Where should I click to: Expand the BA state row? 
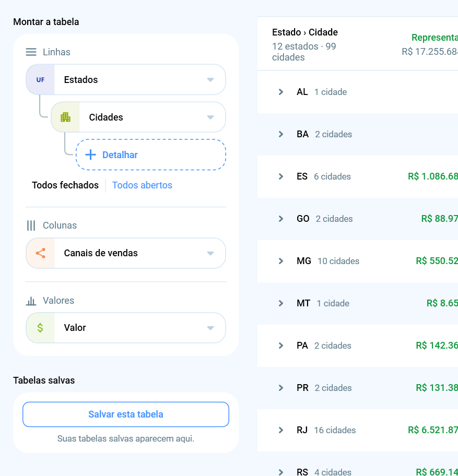coord(281,134)
